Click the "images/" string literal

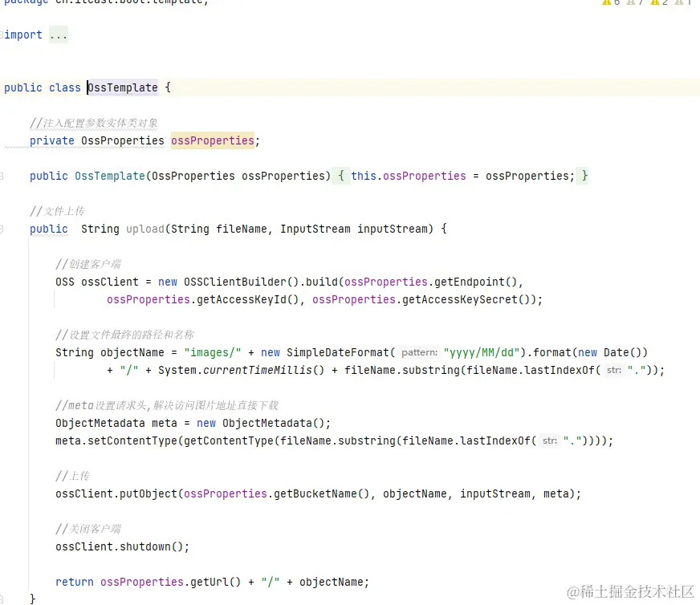pos(213,352)
